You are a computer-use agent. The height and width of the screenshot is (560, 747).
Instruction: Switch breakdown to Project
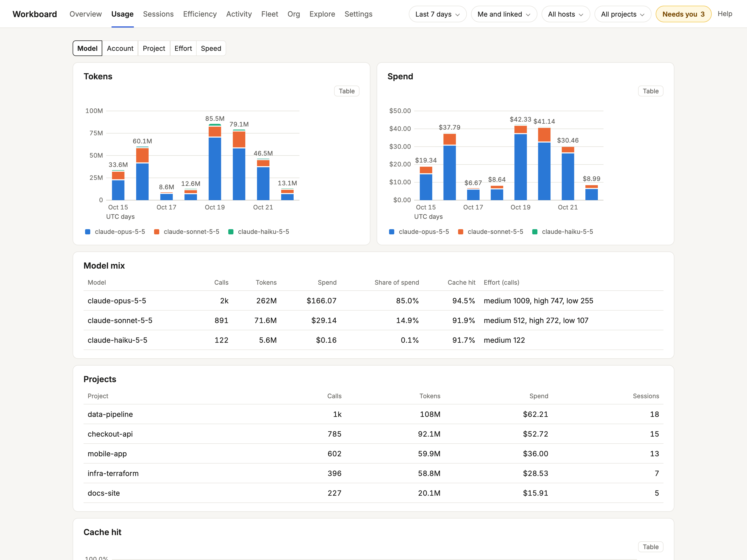pos(154,48)
